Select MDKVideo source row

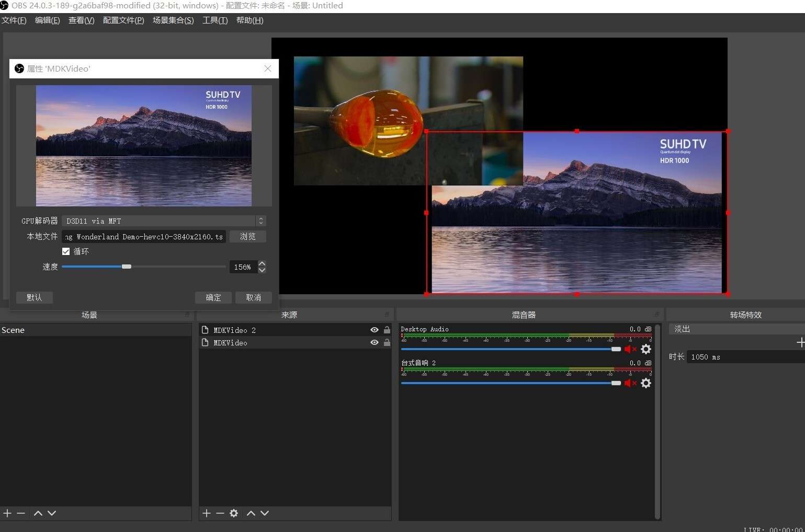pos(296,342)
